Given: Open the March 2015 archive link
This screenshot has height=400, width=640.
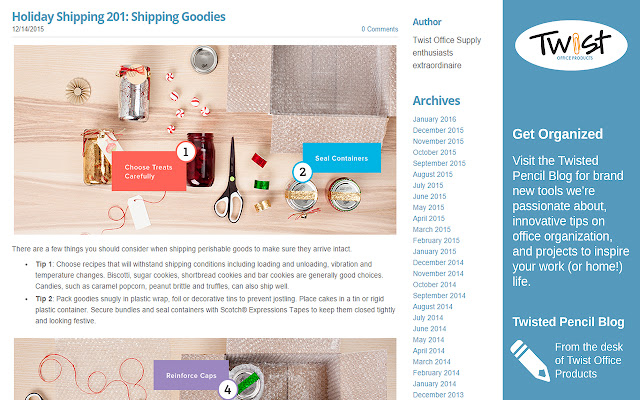Looking at the screenshot, I should [x=431, y=229].
